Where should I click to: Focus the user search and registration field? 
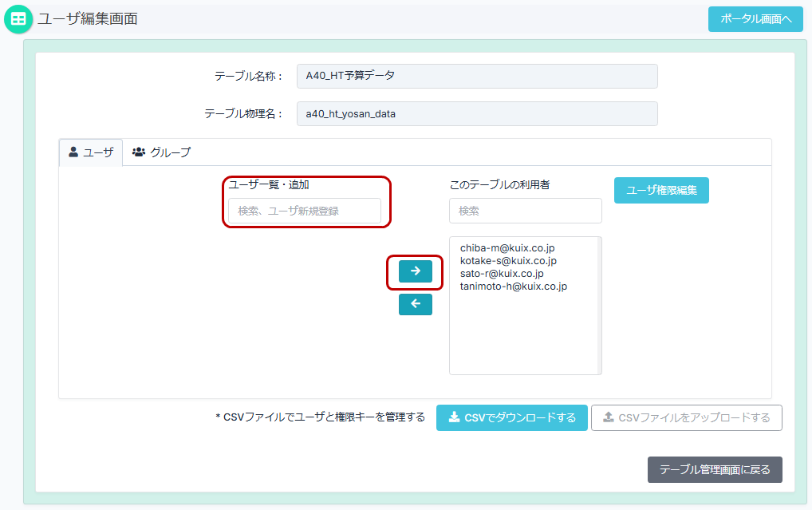(305, 211)
